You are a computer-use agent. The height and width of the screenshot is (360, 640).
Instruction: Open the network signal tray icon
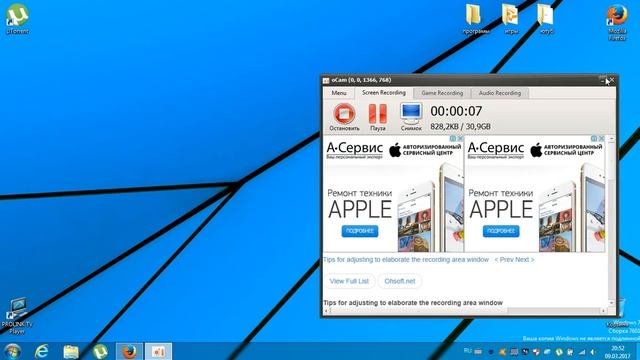tap(582, 352)
